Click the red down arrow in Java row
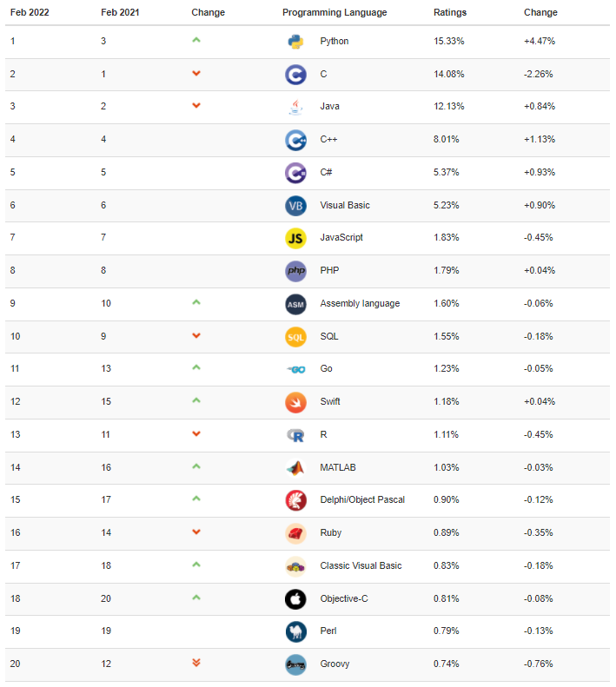Viewport: 616px width, 687px height. [196, 106]
